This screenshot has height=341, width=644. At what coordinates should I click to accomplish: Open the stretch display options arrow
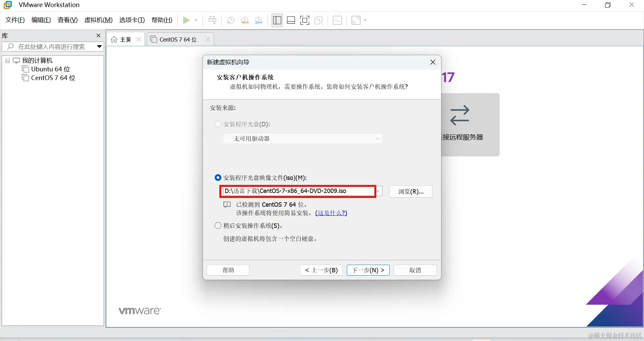point(365,20)
